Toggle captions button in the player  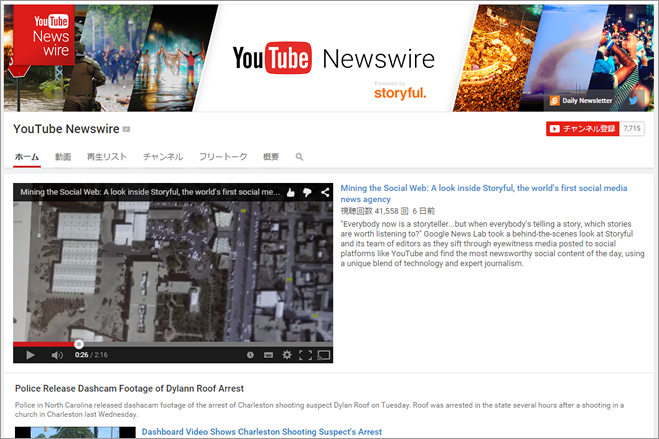(268, 355)
